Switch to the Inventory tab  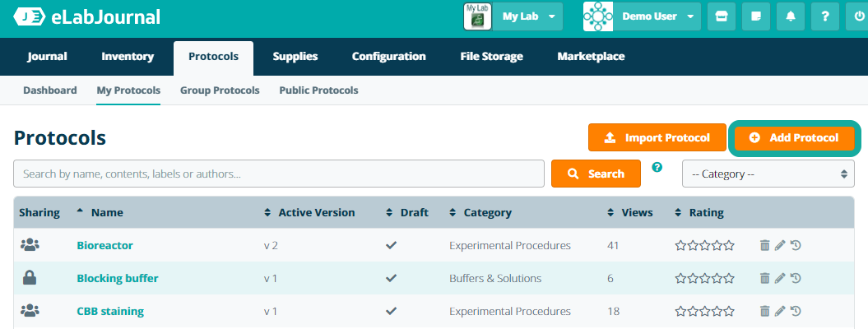pos(128,57)
